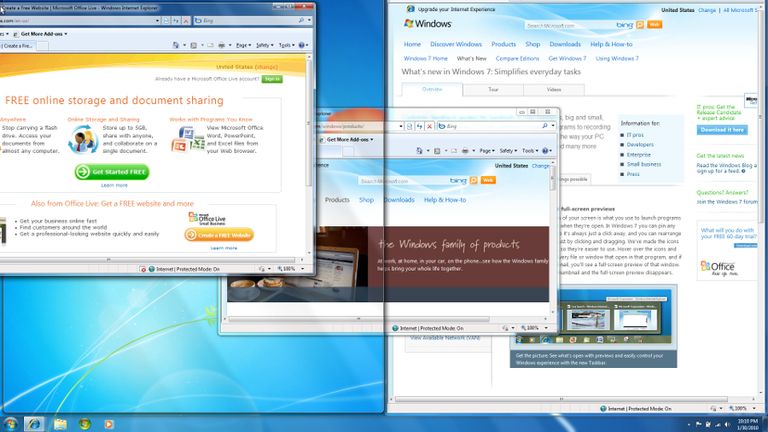Click Feeds icon in Windows products window toolbar

coord(437,151)
